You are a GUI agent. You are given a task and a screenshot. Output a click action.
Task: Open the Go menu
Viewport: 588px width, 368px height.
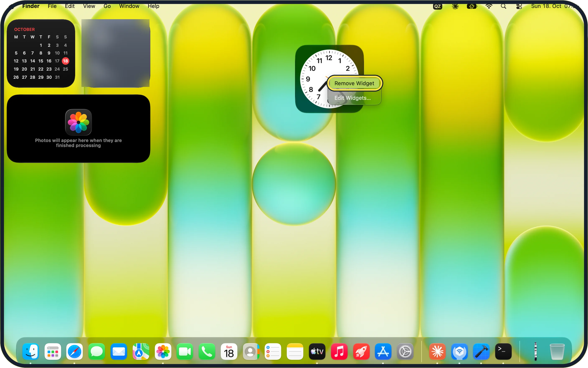[x=107, y=6]
